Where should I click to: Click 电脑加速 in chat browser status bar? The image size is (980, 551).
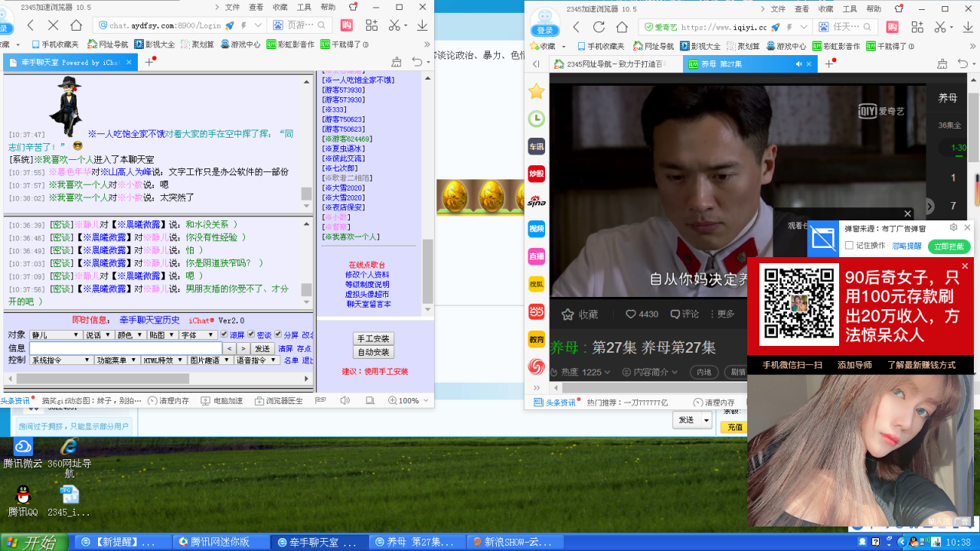pos(221,401)
